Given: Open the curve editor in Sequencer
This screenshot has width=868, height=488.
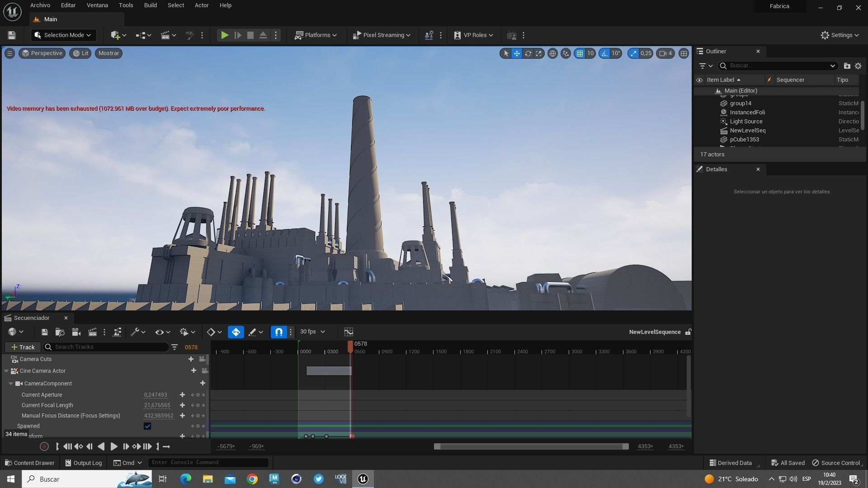Looking at the screenshot, I should pos(349,332).
